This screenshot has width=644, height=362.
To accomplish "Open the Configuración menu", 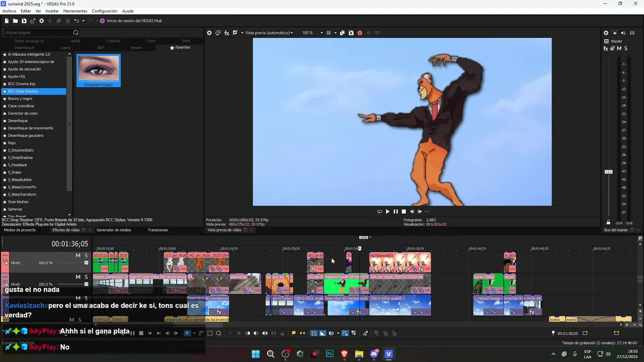I will [x=105, y=11].
